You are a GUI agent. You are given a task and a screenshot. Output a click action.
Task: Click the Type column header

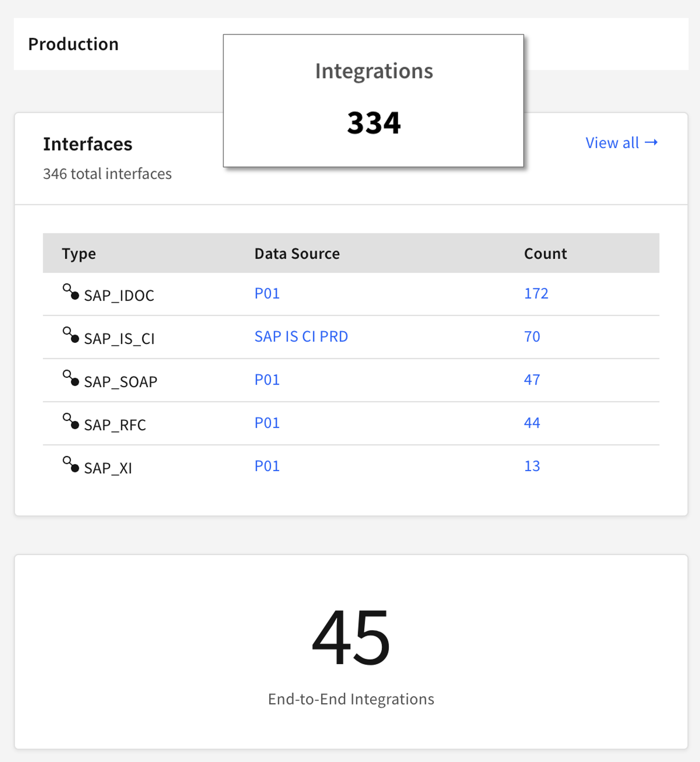tap(79, 254)
